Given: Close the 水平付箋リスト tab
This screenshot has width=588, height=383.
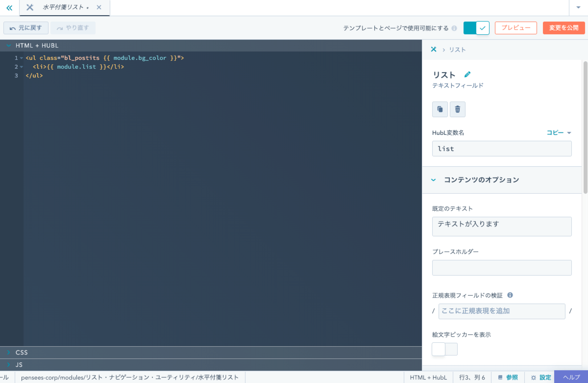Looking at the screenshot, I should pos(99,8).
